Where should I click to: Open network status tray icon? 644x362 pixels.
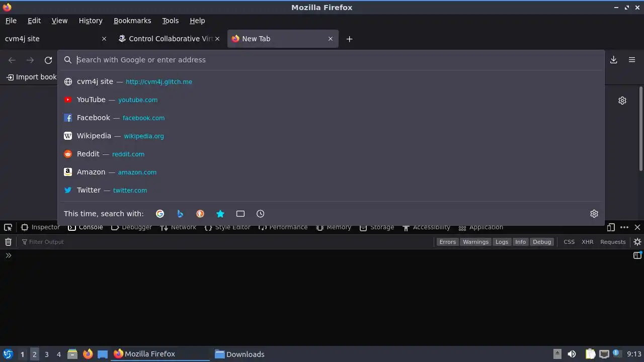click(604, 354)
